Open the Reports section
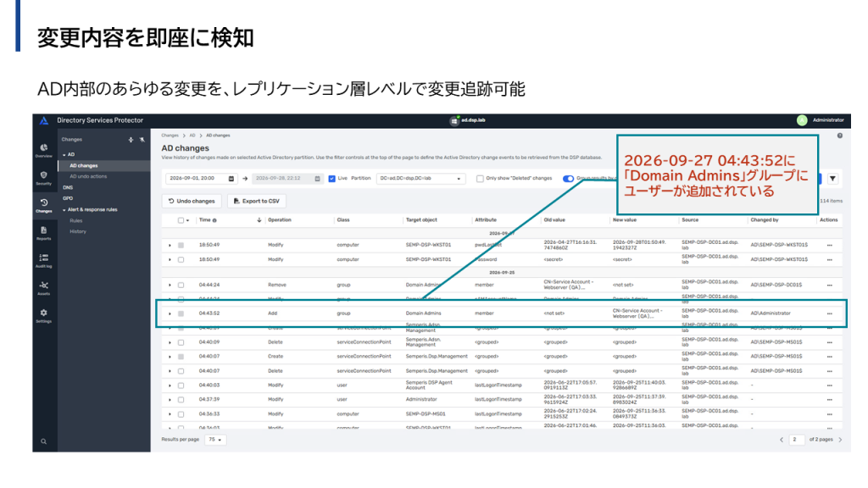868x488 pixels. [x=44, y=233]
